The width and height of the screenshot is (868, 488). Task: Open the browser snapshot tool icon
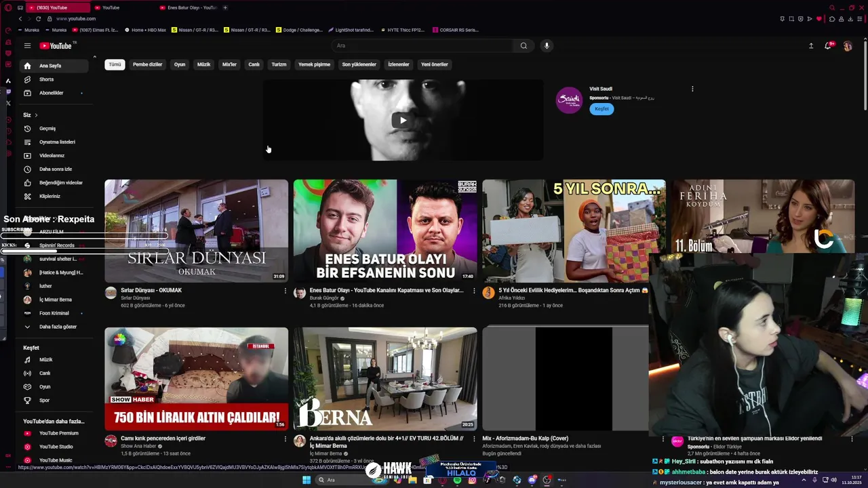point(791,19)
